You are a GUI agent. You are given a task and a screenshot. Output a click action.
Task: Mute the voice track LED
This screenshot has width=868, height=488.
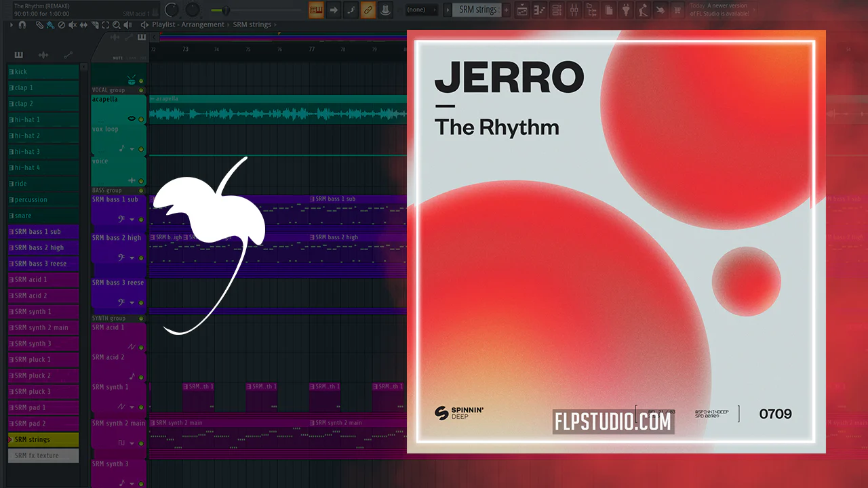tap(141, 181)
